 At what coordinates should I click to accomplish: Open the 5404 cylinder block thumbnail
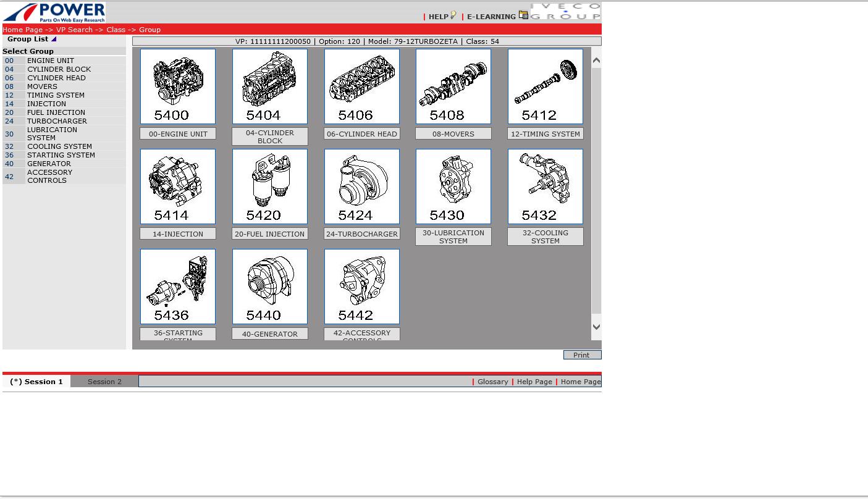point(270,86)
